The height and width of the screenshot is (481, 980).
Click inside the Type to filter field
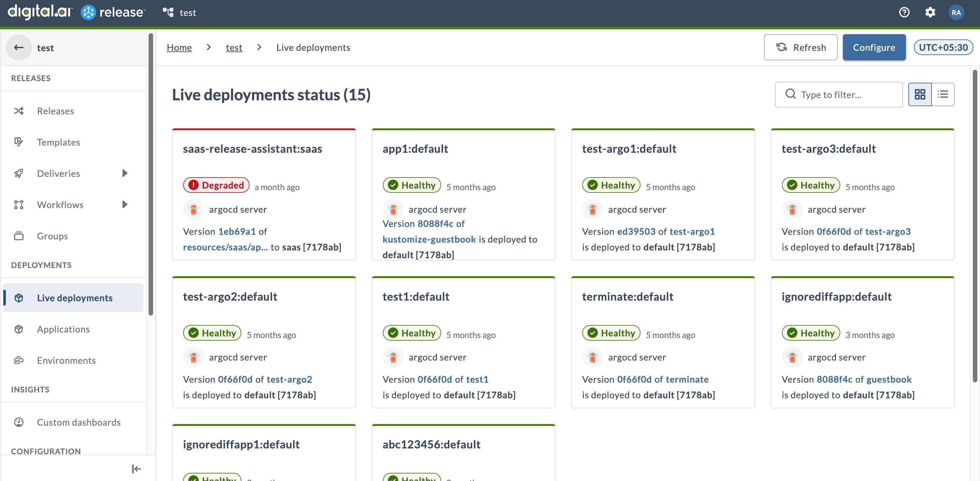pyautogui.click(x=839, y=94)
